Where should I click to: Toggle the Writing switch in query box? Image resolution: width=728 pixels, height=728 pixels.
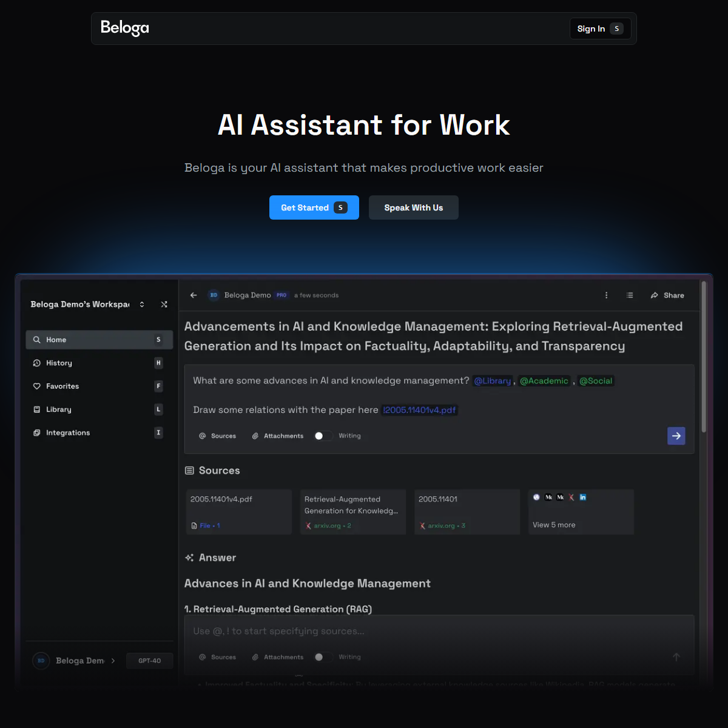(323, 436)
